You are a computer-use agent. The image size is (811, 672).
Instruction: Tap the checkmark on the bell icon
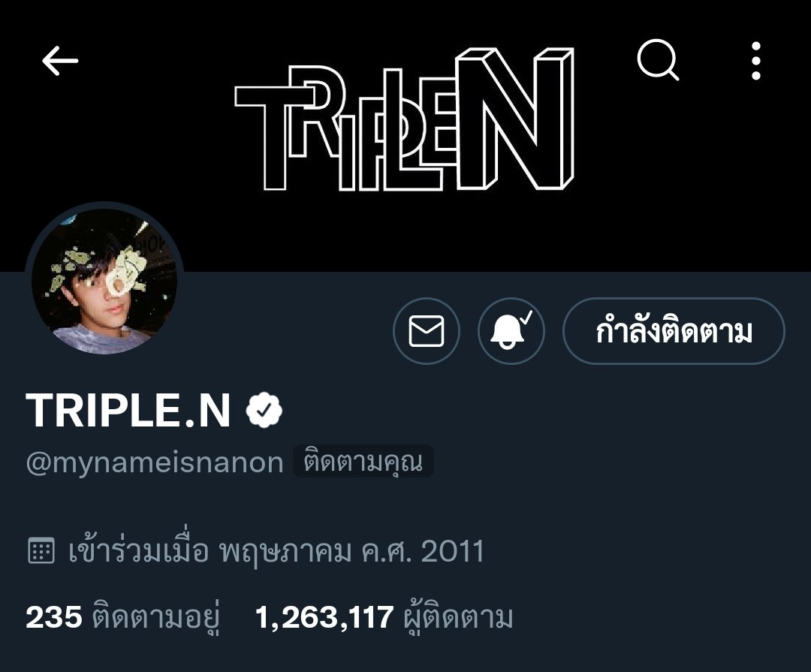pos(526,317)
